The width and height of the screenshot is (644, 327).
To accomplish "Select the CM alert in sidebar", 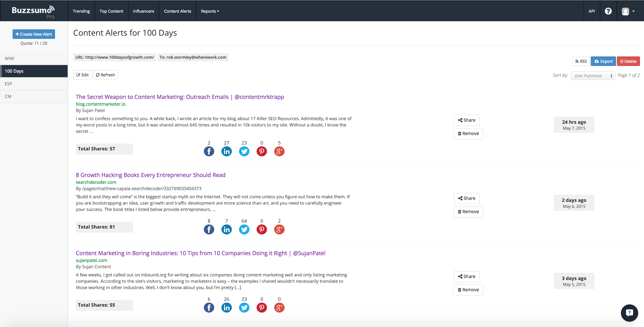I will pyautogui.click(x=34, y=96).
